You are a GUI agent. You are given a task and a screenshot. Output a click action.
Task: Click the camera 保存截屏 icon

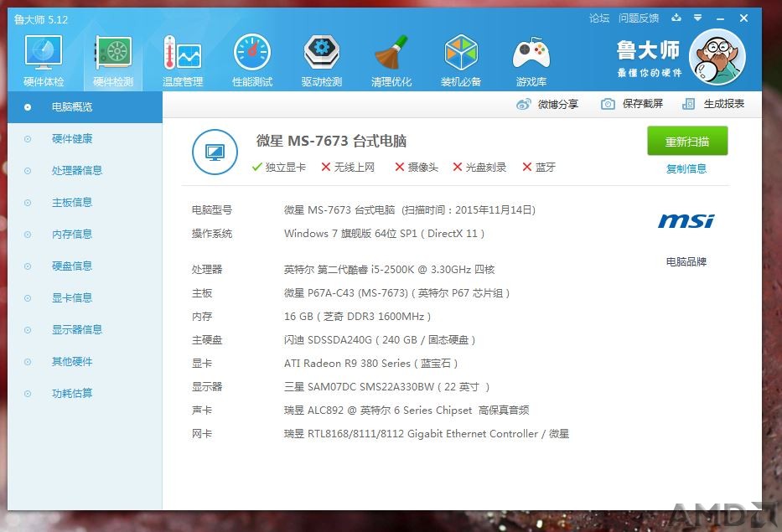[x=608, y=104]
